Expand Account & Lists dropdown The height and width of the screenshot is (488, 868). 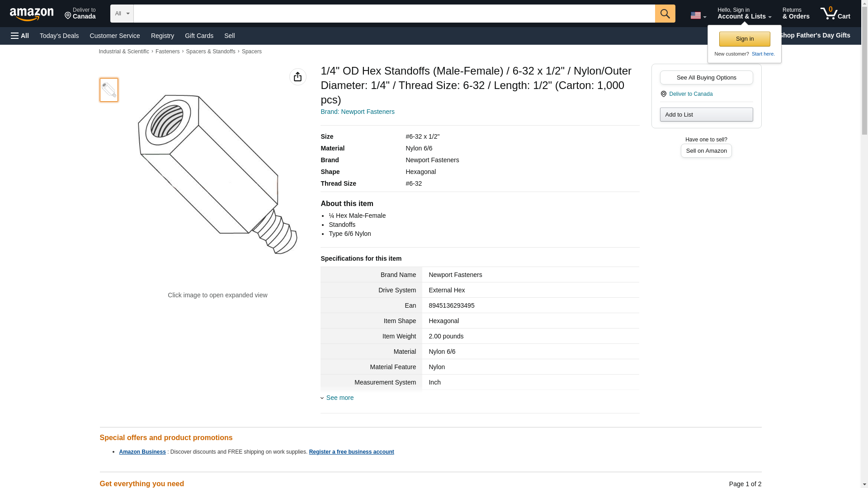[744, 14]
